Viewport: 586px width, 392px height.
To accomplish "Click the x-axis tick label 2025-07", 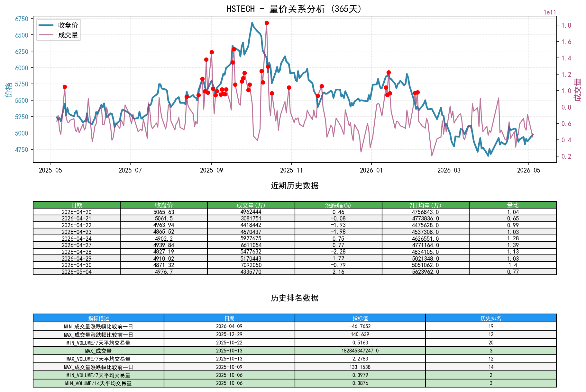I will (x=130, y=170).
